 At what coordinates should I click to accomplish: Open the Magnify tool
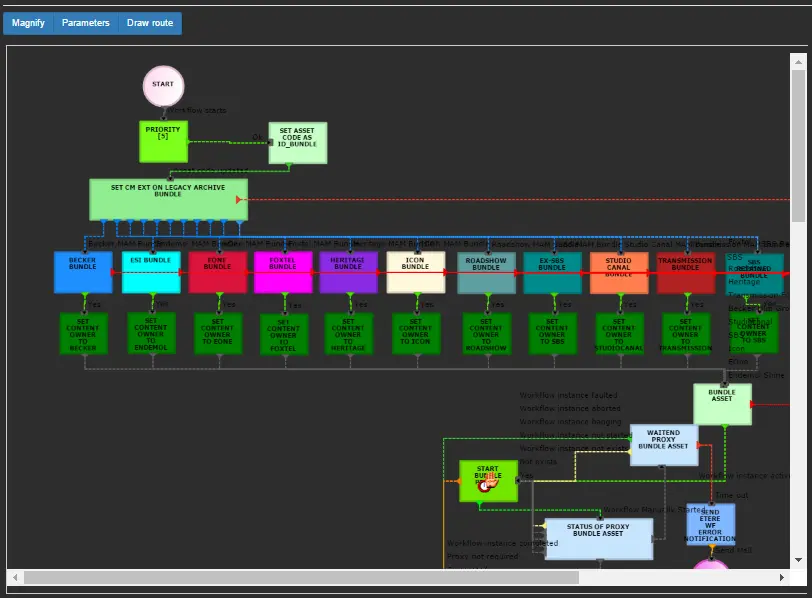pos(28,23)
